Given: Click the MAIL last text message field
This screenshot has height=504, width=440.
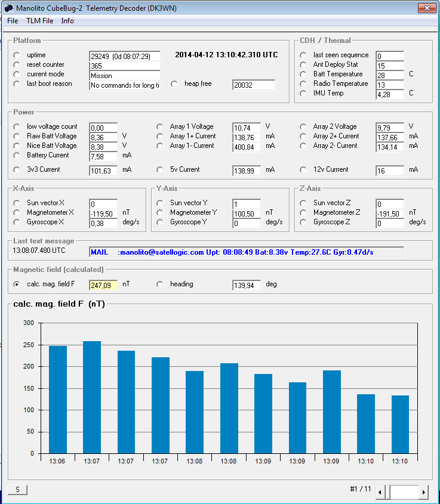Looking at the screenshot, I should click(x=247, y=252).
